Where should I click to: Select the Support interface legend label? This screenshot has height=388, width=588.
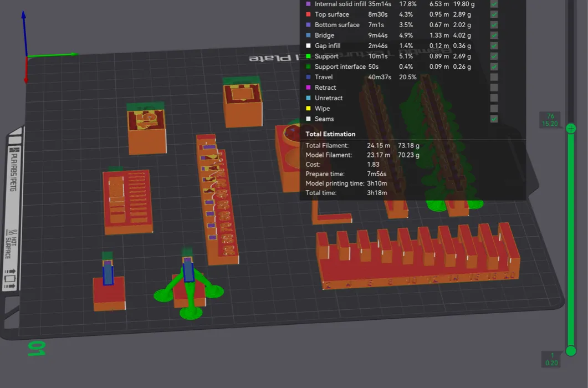pyautogui.click(x=340, y=67)
